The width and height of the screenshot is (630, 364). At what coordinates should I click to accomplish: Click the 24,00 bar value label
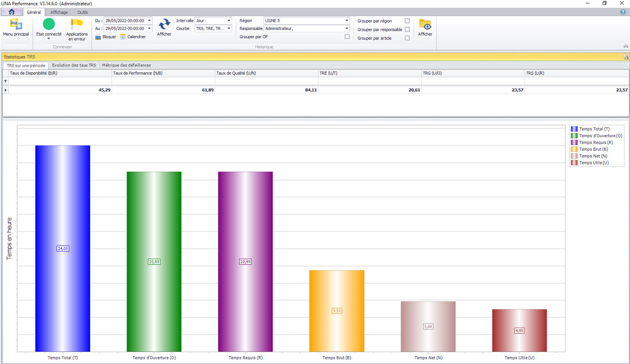(63, 249)
